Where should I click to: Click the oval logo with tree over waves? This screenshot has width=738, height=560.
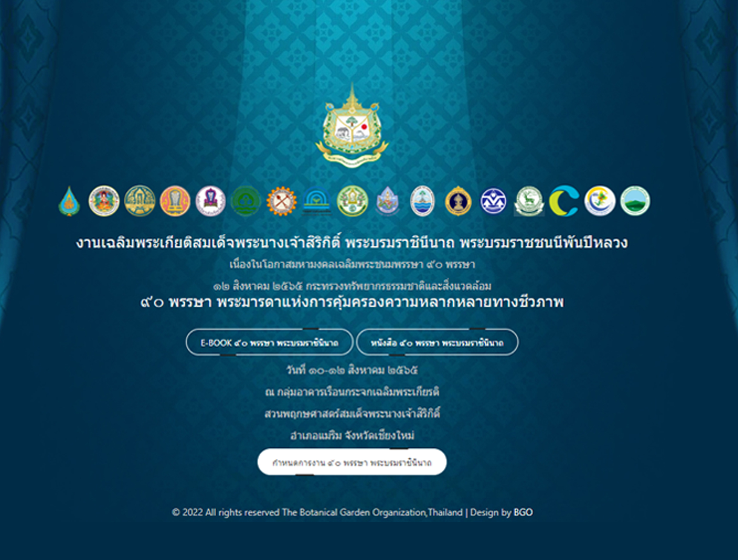422,201
